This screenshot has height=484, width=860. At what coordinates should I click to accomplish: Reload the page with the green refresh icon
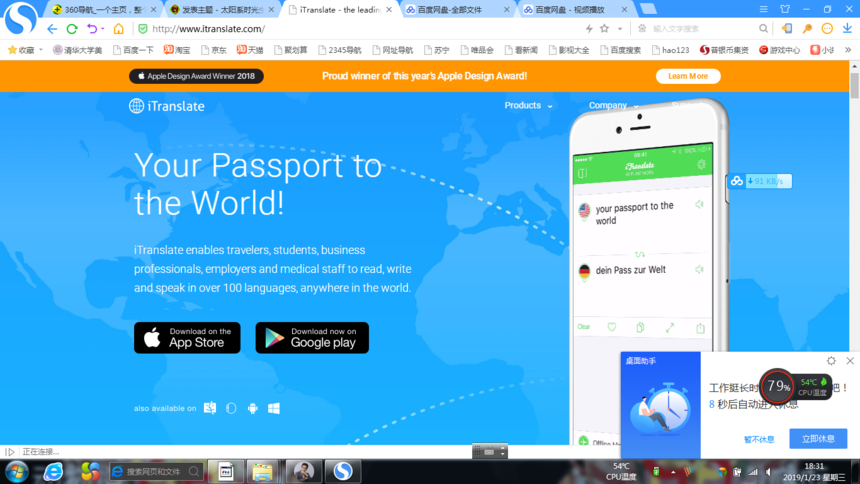click(x=72, y=29)
